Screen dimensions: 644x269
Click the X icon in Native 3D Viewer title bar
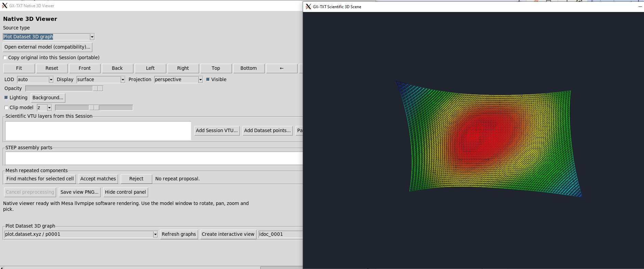[4, 5]
